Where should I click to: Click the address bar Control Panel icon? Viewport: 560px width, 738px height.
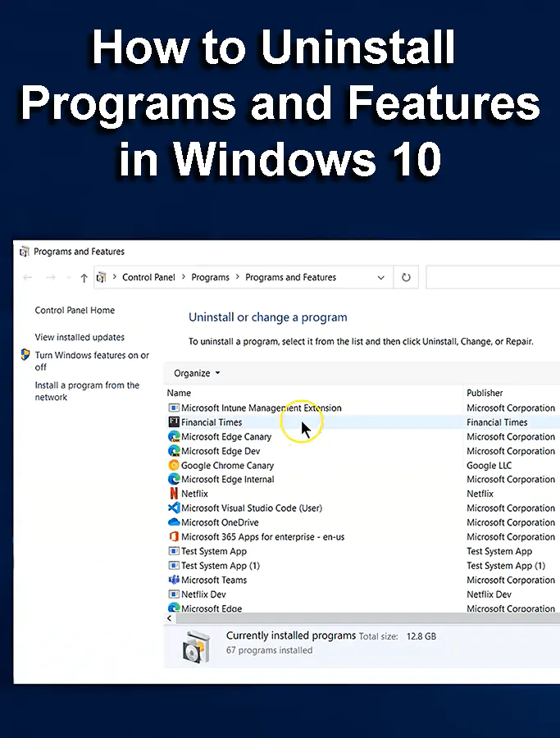[x=101, y=278]
